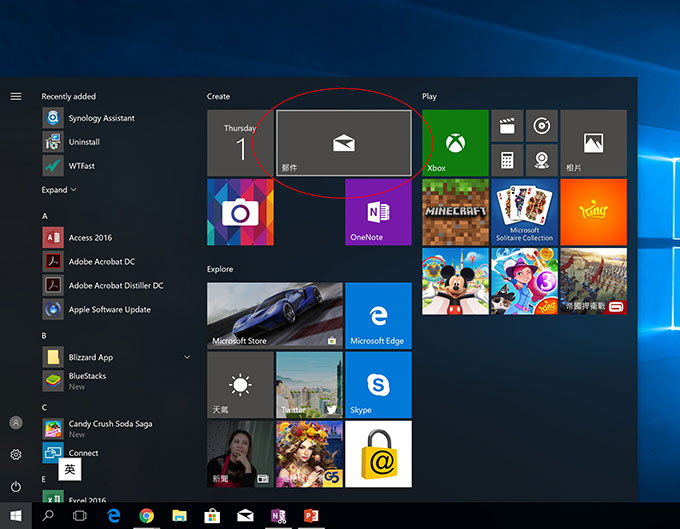
Task: Click the Power button in Start
Action: [16, 487]
